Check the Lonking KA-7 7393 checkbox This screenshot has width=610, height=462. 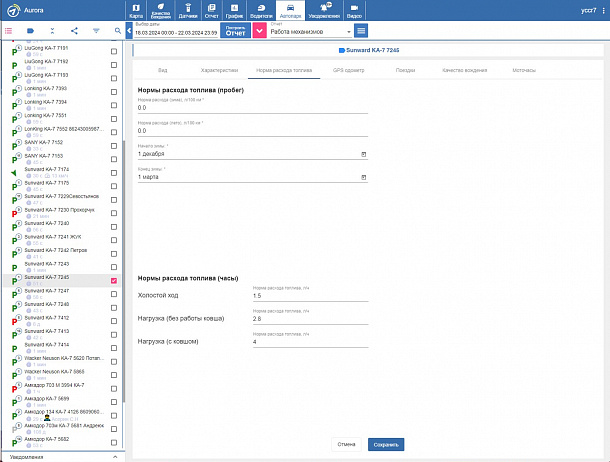click(x=114, y=92)
